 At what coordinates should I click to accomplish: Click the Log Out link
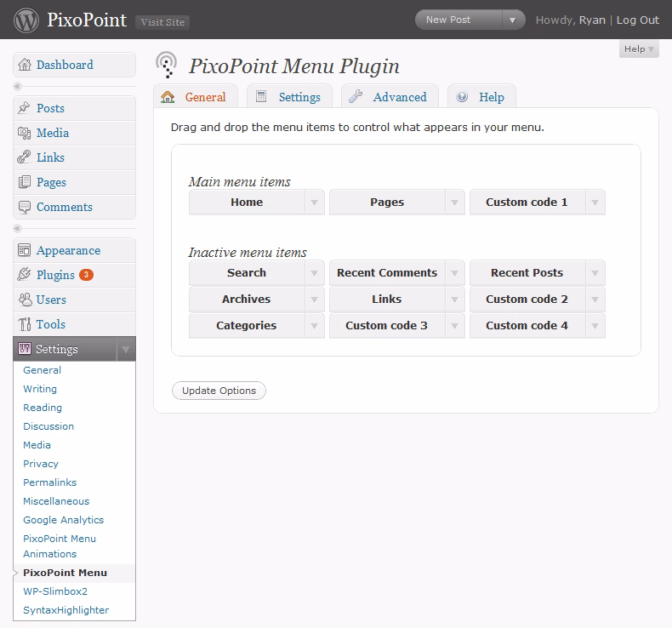[637, 20]
